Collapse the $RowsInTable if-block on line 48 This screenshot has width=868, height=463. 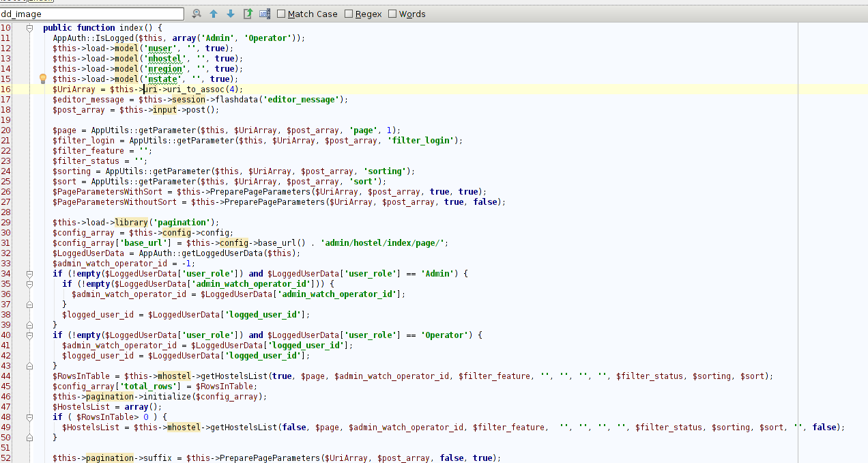click(x=29, y=417)
